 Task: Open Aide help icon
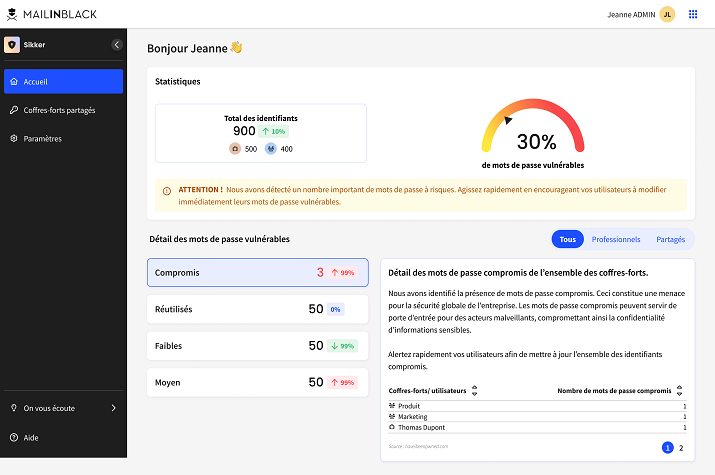click(x=14, y=438)
